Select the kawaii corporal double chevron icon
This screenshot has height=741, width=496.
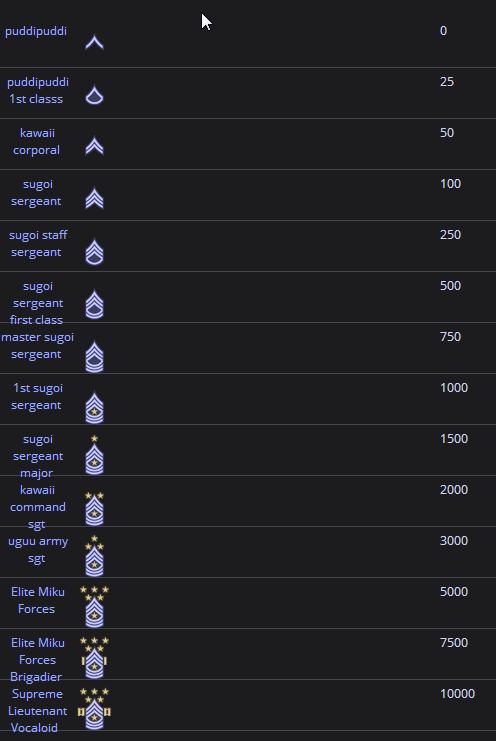tap(94, 146)
